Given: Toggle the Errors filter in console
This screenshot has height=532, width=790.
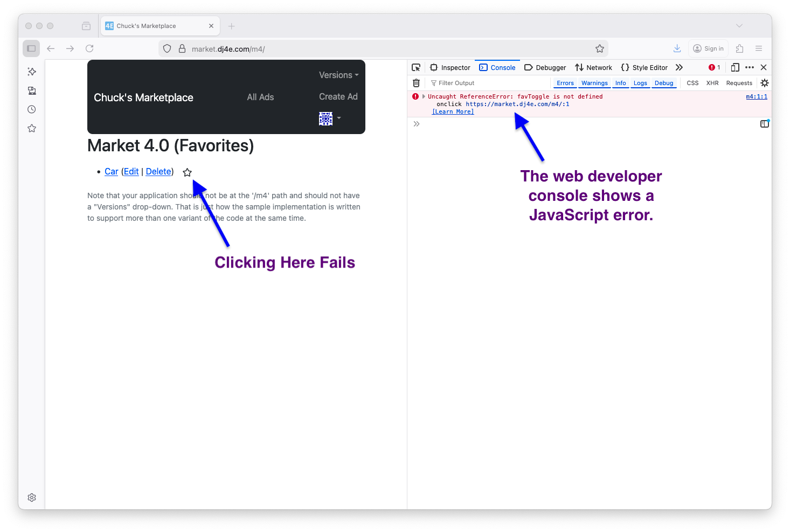Looking at the screenshot, I should (x=565, y=83).
